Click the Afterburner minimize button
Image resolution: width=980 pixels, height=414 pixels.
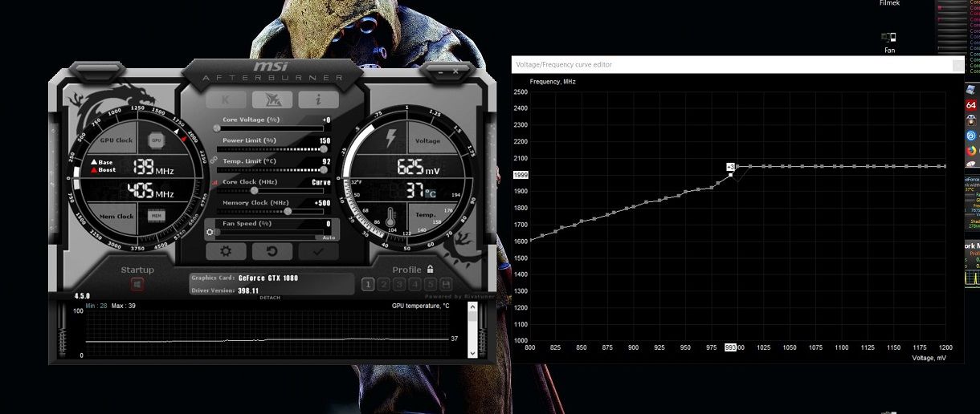[439, 72]
